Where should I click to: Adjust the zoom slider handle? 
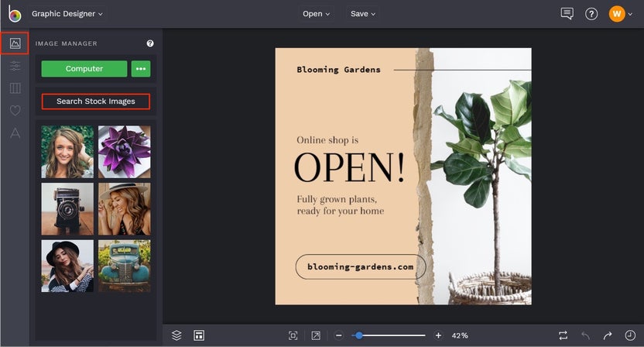[x=359, y=335]
